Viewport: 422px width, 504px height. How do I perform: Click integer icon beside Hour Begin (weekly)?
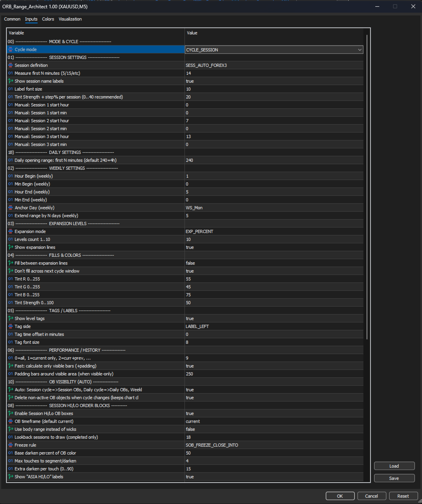[x=11, y=176]
